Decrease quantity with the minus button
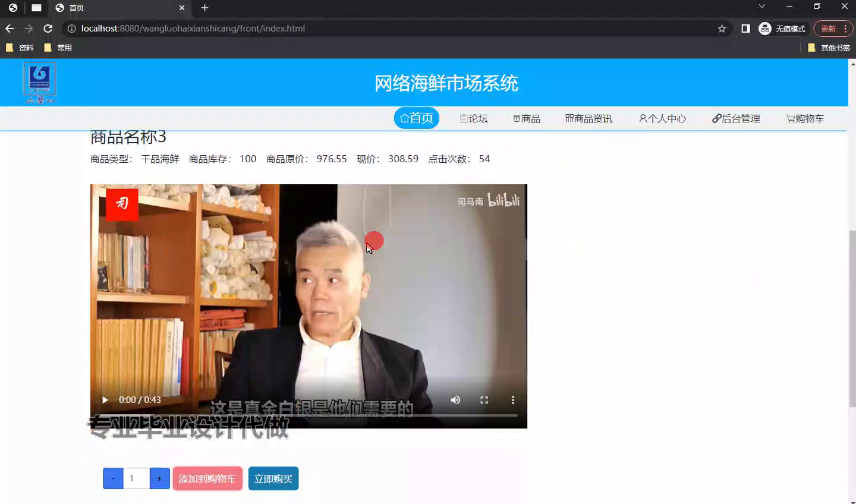Image resolution: width=856 pixels, height=504 pixels. [113, 478]
